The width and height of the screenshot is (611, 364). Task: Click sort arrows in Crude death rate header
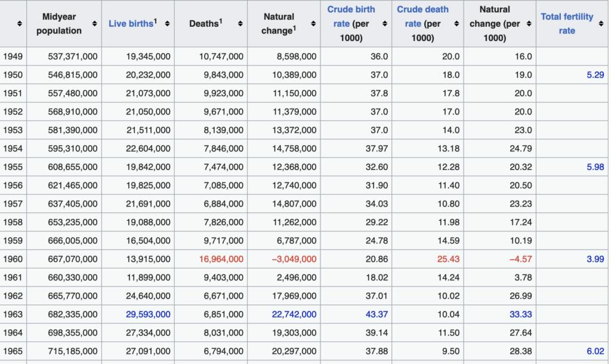[x=456, y=24]
